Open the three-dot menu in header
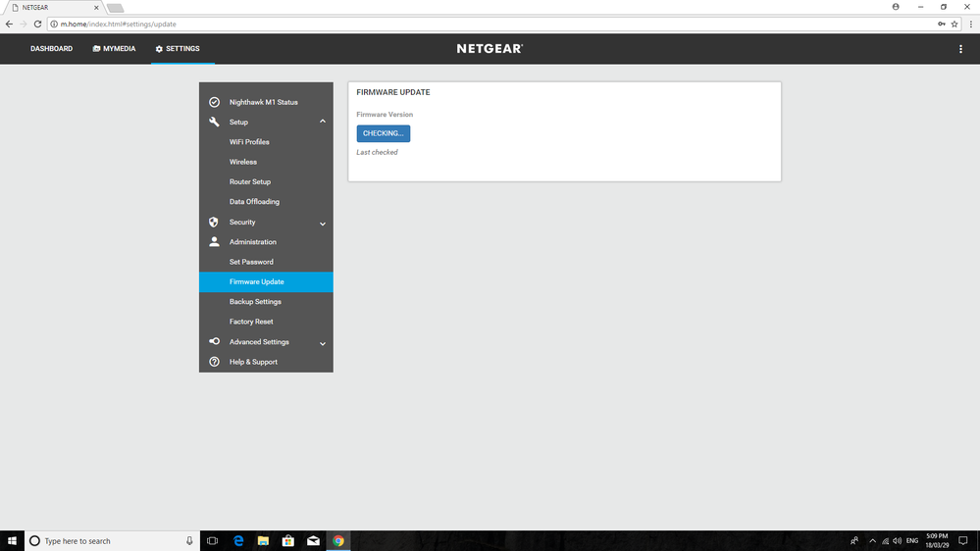This screenshot has height=551, width=980. [960, 49]
